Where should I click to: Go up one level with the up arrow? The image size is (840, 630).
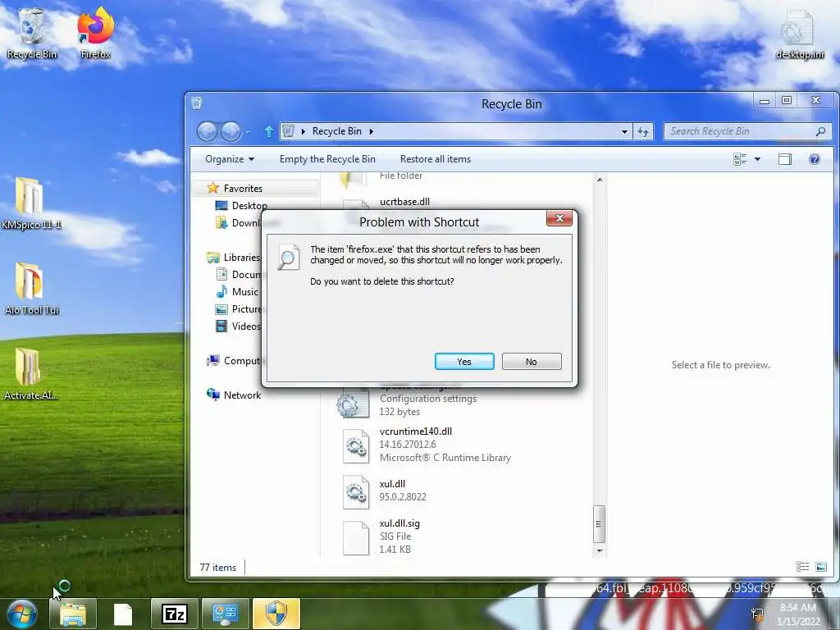point(269,131)
